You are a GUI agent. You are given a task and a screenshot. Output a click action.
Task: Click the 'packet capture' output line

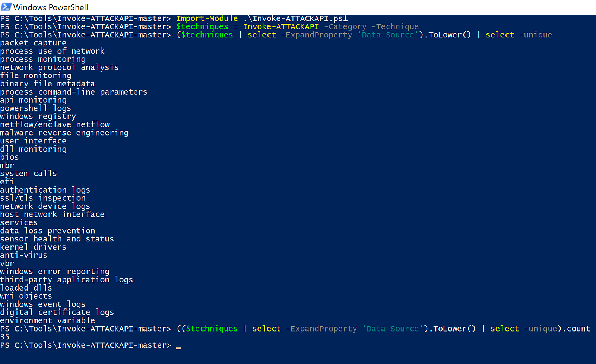33,43
